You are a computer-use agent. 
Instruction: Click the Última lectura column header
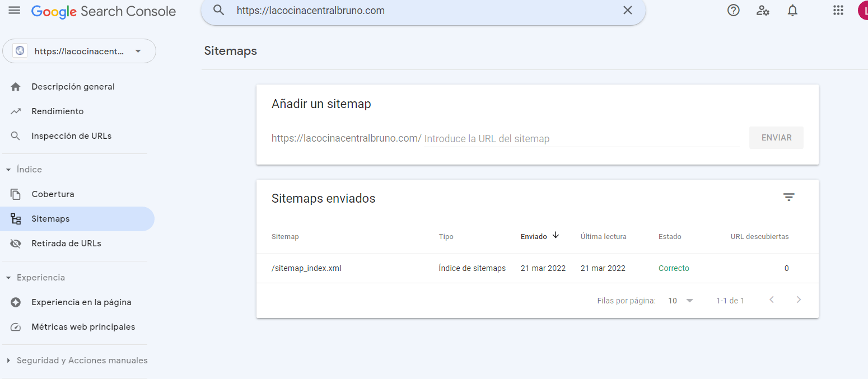pyautogui.click(x=604, y=236)
